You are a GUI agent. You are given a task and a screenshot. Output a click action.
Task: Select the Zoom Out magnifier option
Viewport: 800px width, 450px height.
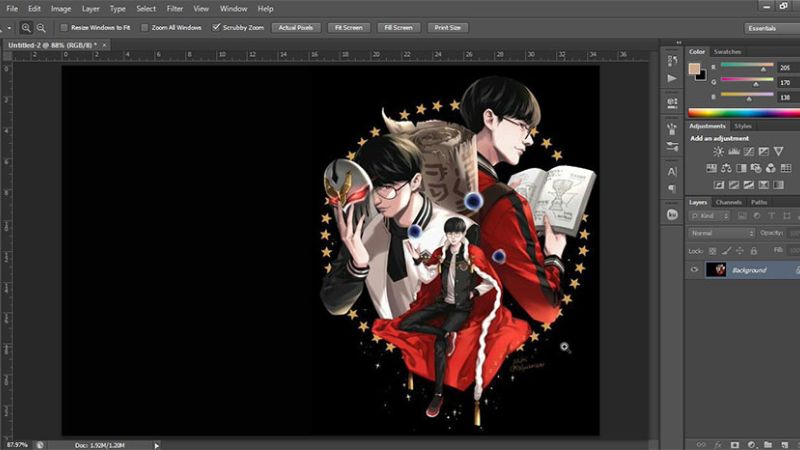[41, 28]
